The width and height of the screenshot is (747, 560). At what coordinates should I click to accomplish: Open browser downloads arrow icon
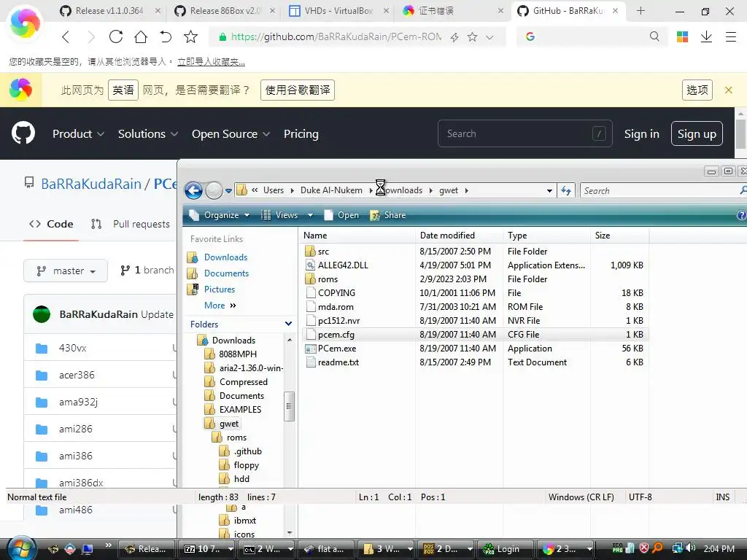coord(706,36)
